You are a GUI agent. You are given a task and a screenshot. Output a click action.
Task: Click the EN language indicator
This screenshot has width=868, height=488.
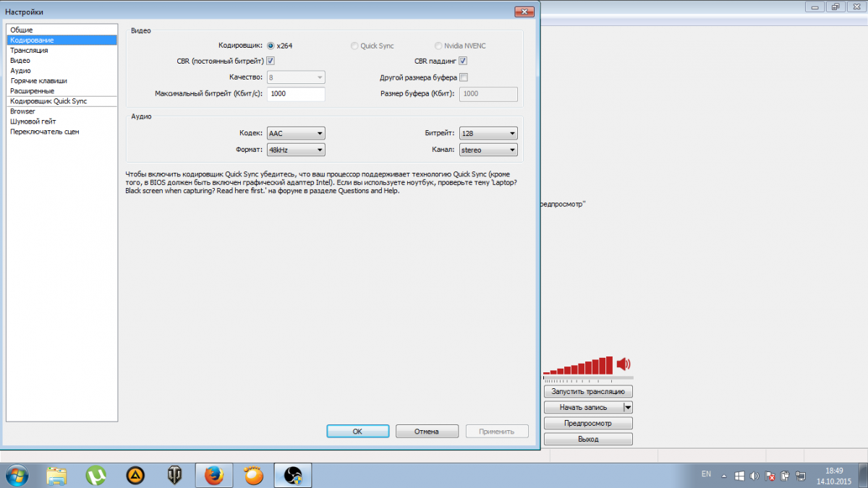[706, 474]
